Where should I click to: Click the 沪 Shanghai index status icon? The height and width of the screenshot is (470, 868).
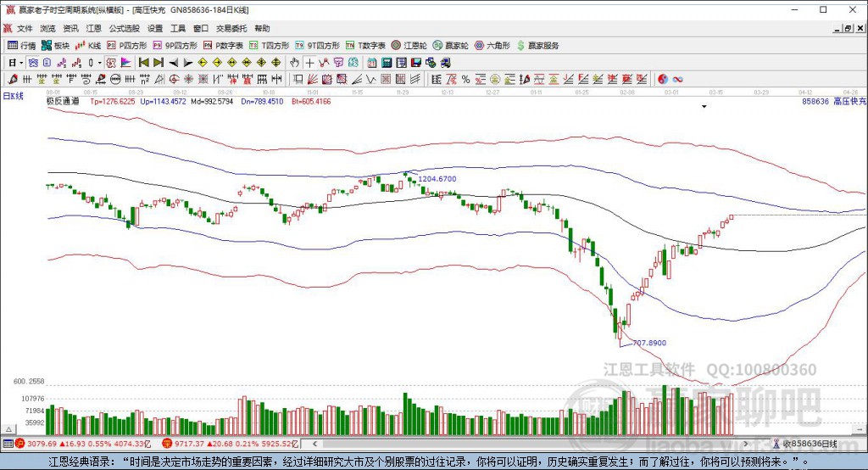tap(20, 444)
